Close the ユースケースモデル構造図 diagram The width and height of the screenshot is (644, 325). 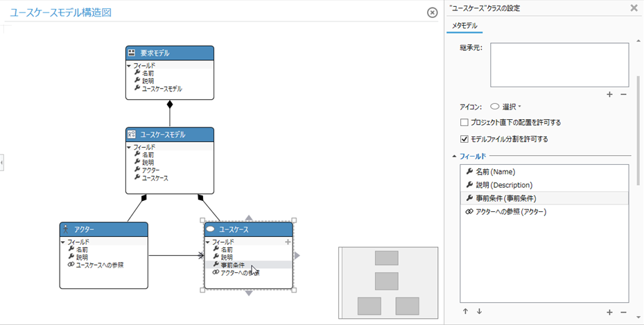433,12
